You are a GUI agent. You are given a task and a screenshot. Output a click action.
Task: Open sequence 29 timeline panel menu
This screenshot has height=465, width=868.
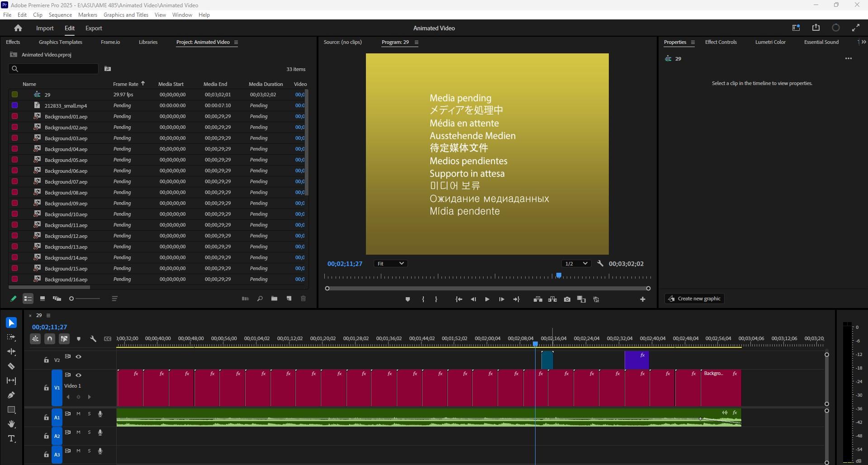[x=48, y=315]
